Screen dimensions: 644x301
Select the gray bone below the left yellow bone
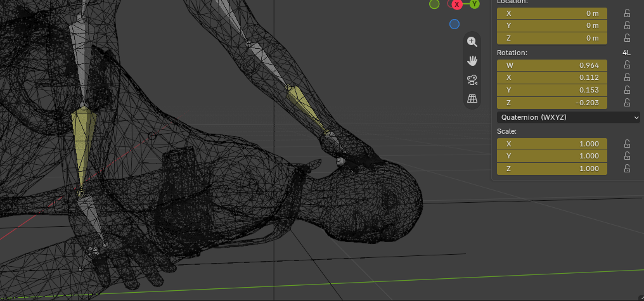pos(93,217)
